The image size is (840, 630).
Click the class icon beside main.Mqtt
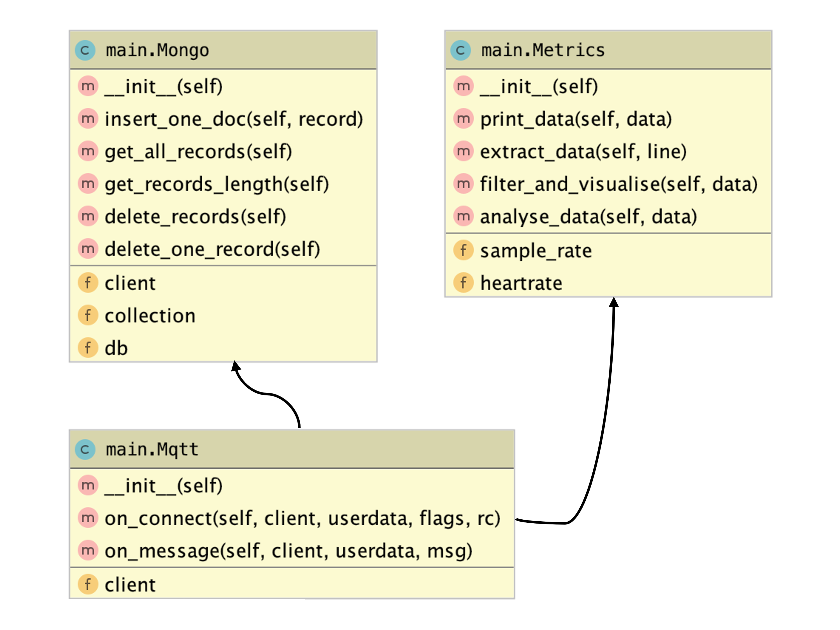pos(85,450)
